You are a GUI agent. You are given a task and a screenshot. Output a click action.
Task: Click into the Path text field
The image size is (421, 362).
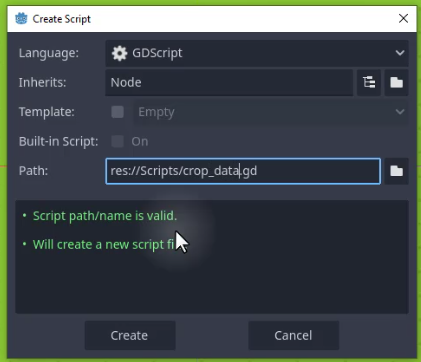pyautogui.click(x=243, y=171)
